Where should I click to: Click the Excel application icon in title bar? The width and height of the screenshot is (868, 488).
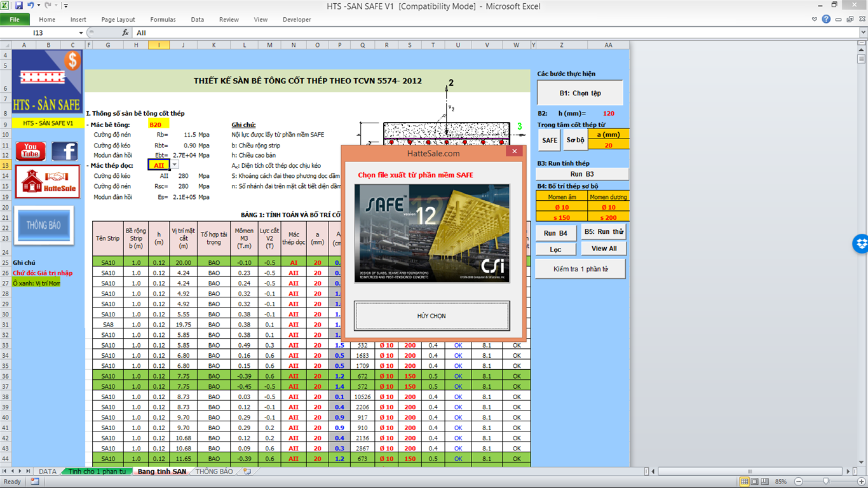[6, 6]
